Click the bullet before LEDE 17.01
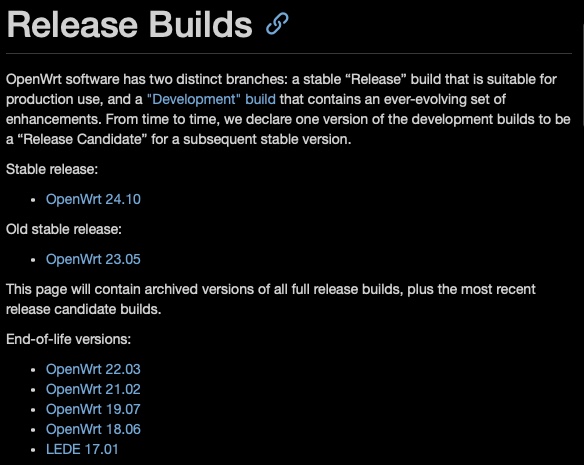 [x=33, y=450]
